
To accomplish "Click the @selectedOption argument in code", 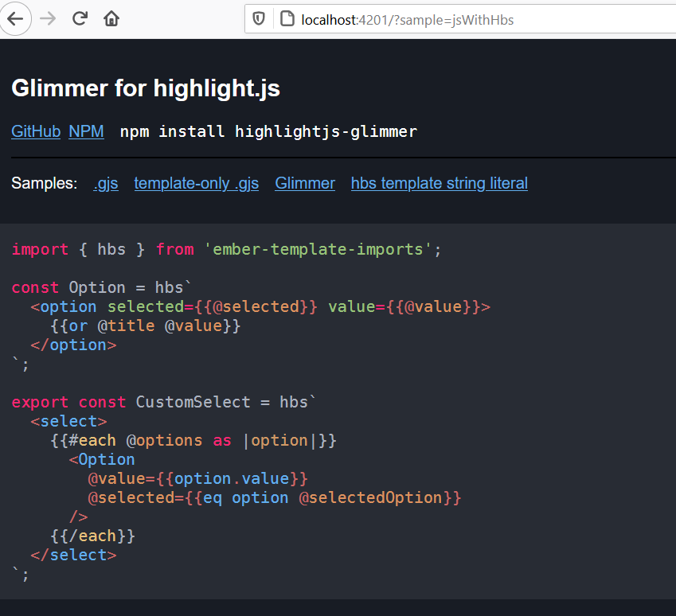I will click(x=370, y=498).
